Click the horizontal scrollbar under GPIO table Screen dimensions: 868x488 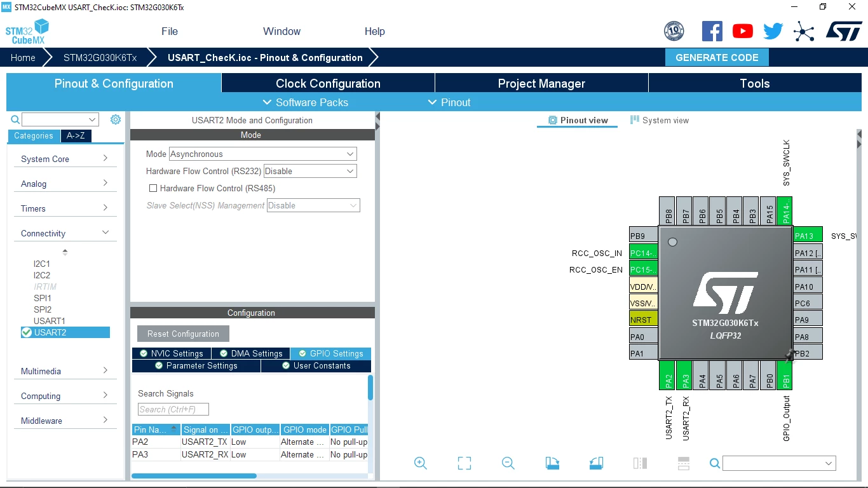tap(194, 476)
